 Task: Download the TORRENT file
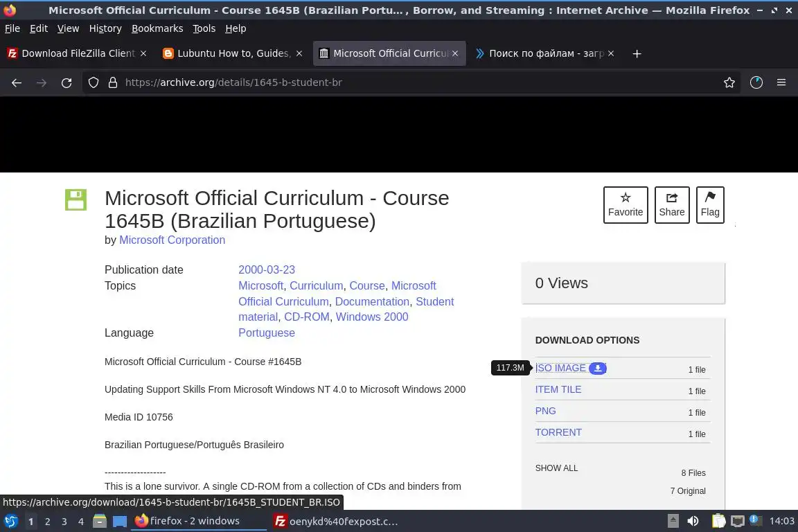coord(558,432)
